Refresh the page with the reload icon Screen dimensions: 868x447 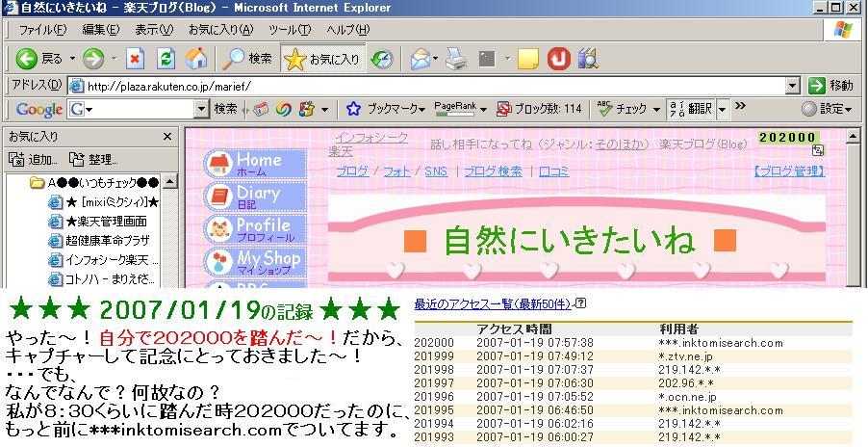(x=166, y=59)
